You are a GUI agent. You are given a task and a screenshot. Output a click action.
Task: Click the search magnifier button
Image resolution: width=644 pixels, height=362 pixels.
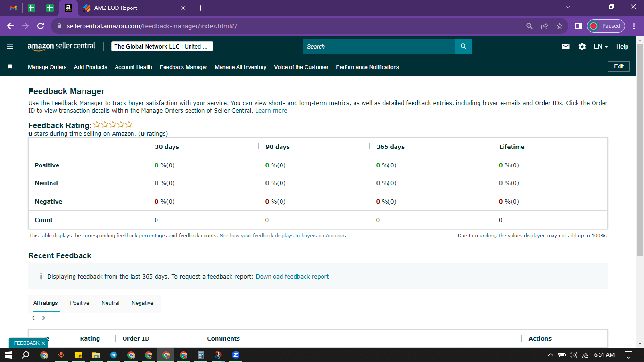[x=463, y=46]
